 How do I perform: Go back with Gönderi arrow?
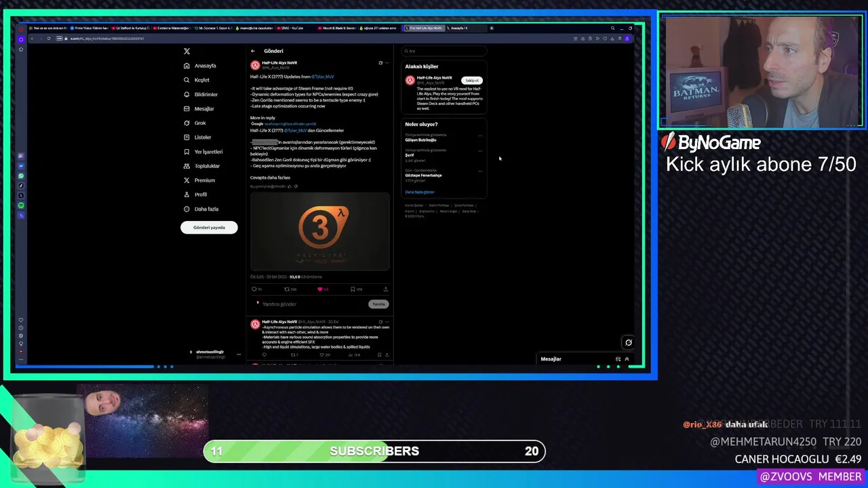[252, 51]
